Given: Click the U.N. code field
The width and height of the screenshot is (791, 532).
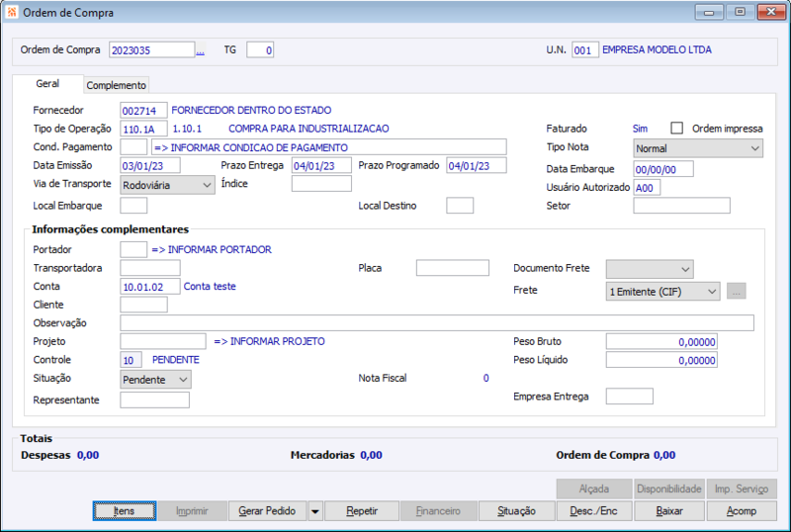Looking at the screenshot, I should tap(585, 50).
